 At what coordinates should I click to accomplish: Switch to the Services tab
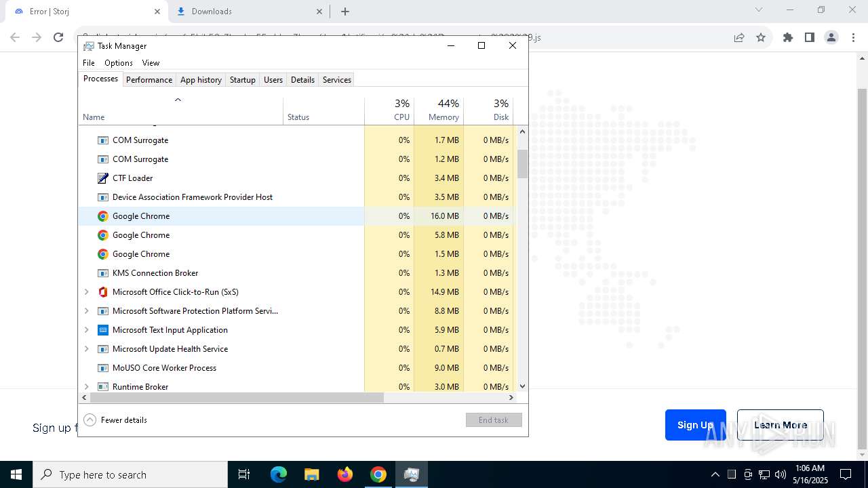click(337, 80)
